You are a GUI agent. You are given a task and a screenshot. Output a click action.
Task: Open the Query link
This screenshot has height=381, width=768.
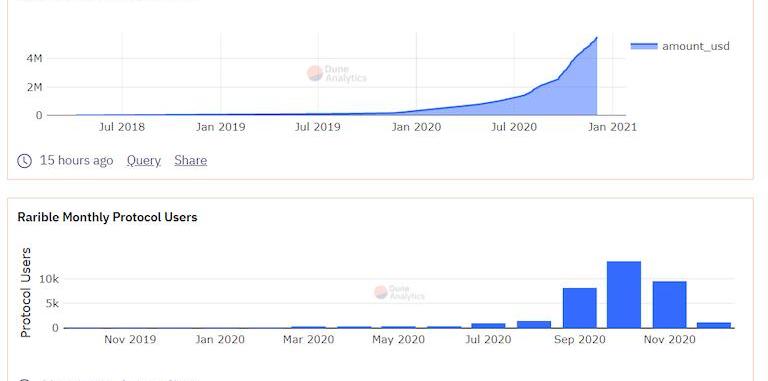tap(144, 161)
